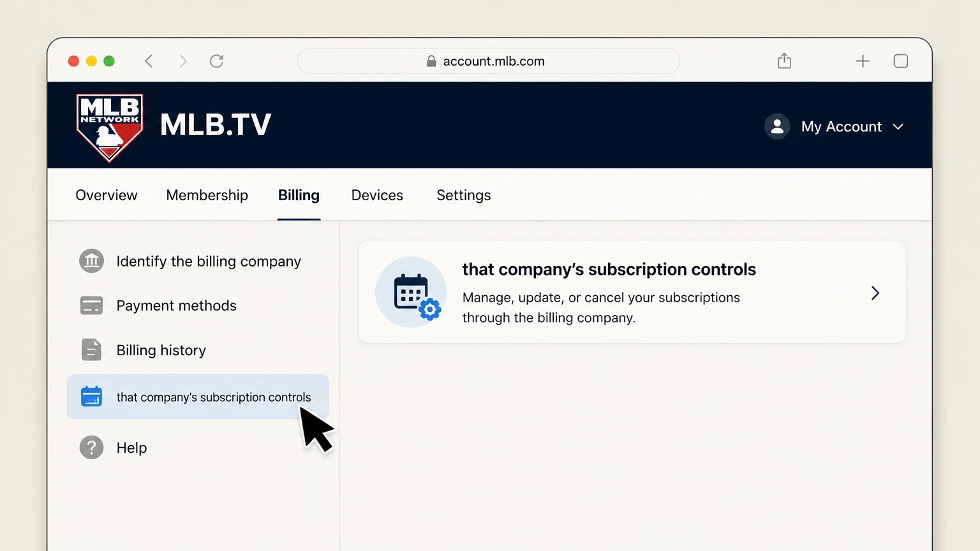Click the document icon beside Billing history
Viewport: 980px width, 551px height.
point(91,349)
